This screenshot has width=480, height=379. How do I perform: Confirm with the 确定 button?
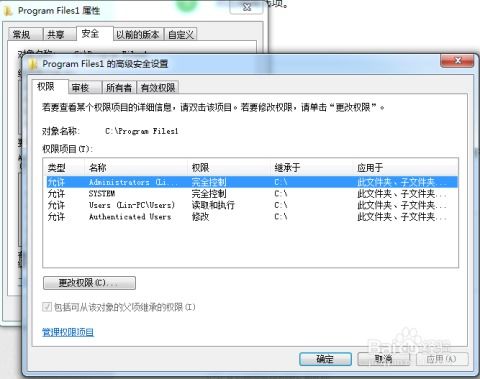tap(325, 359)
